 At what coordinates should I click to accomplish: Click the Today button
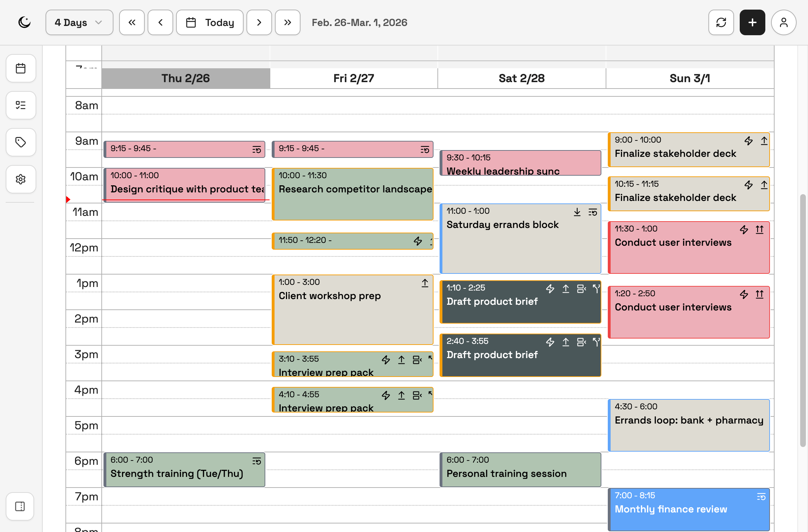(x=210, y=22)
